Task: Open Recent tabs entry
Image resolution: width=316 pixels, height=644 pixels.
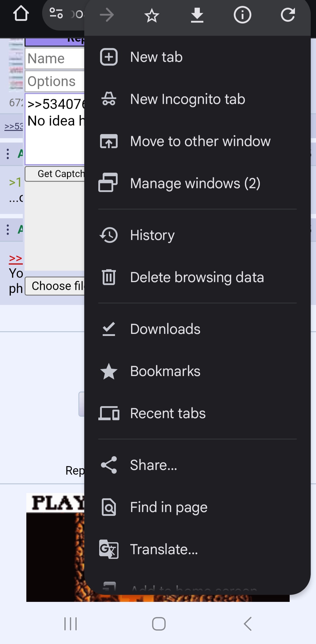Action: coord(197,413)
